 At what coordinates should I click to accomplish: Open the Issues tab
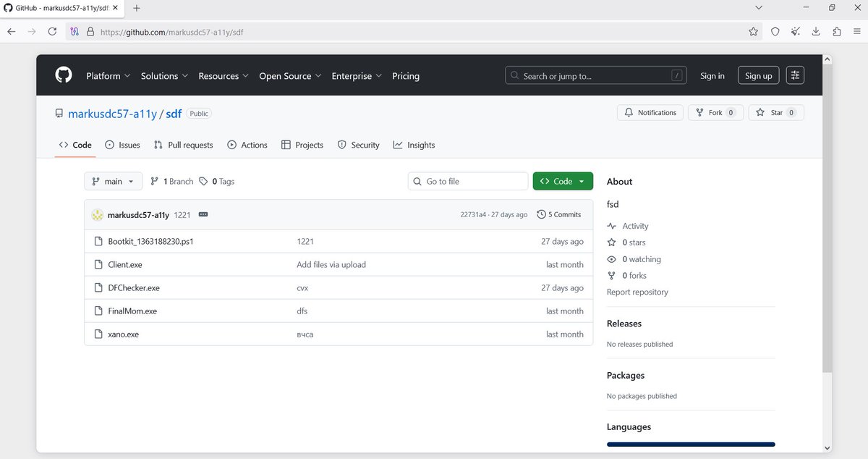pos(122,145)
